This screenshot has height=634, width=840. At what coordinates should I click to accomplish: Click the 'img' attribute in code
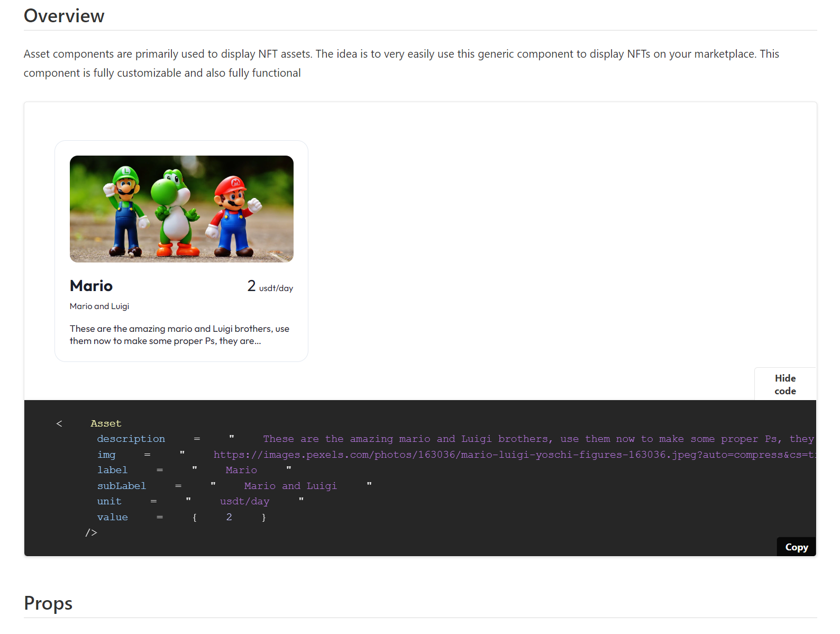pos(106,455)
